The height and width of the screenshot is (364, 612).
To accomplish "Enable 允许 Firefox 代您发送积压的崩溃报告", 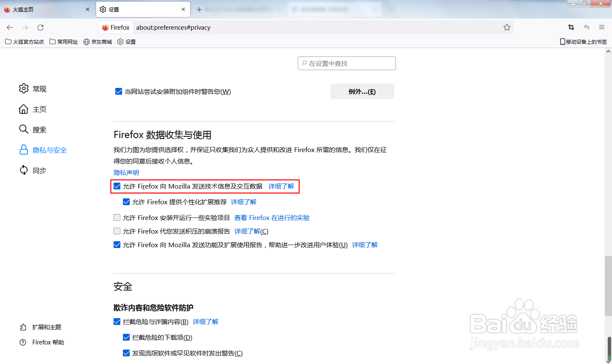I will tap(117, 231).
